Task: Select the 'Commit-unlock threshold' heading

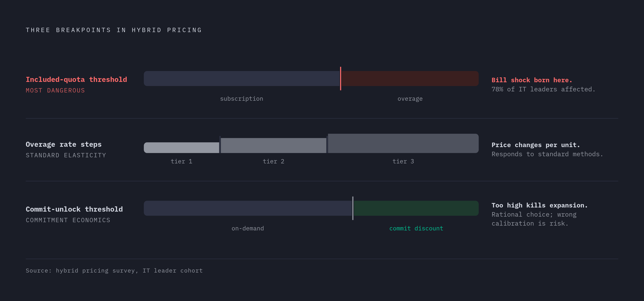Action: point(74,209)
